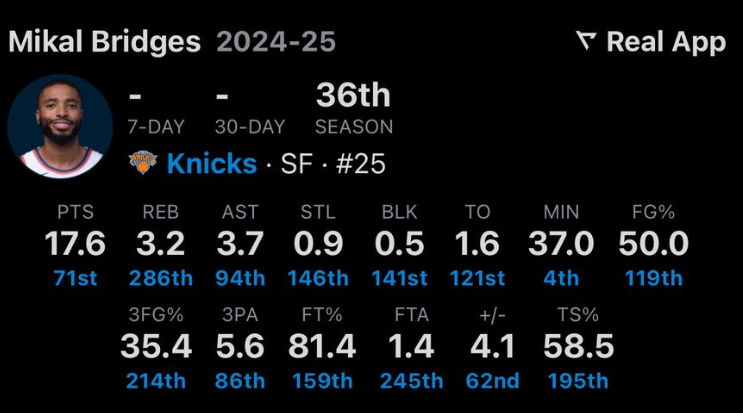Image resolution: width=743 pixels, height=413 pixels.
Task: Click the Real App brand text
Action: pos(666,42)
